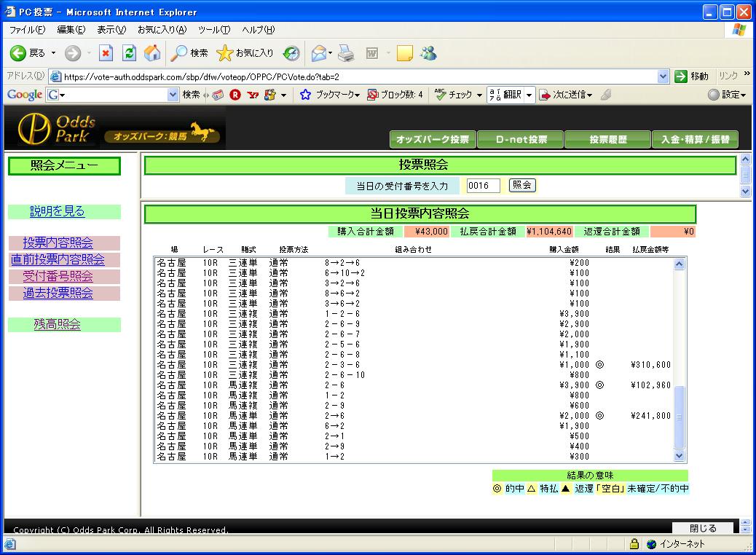Click the ブックマーク star icon
Screen dimensions: 756x555
(305, 95)
